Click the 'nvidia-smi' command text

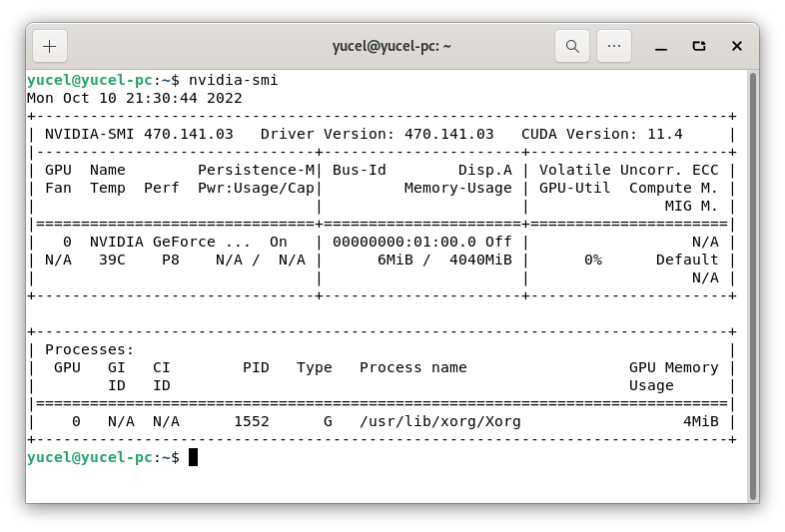234,80
